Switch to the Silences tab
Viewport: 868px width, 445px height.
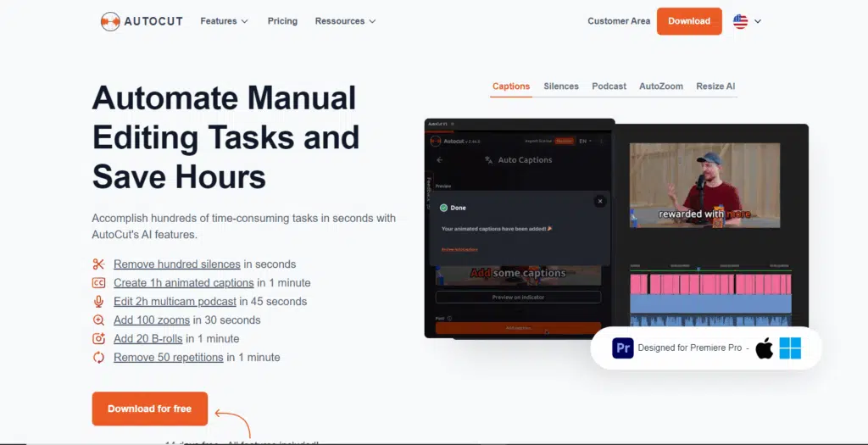pyautogui.click(x=561, y=86)
